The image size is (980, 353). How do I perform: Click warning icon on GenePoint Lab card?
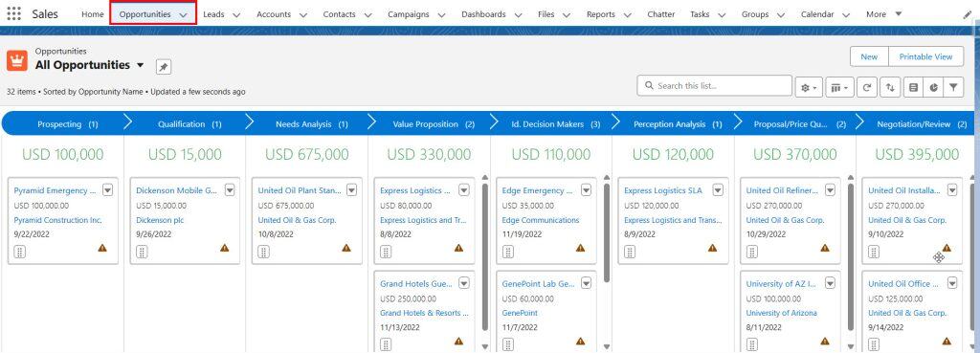581,342
